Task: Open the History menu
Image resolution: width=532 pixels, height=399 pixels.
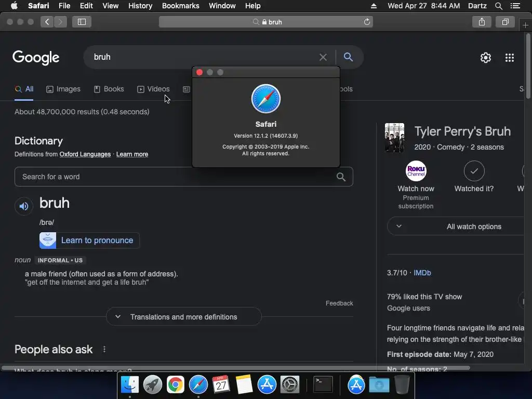Action: tap(140, 6)
